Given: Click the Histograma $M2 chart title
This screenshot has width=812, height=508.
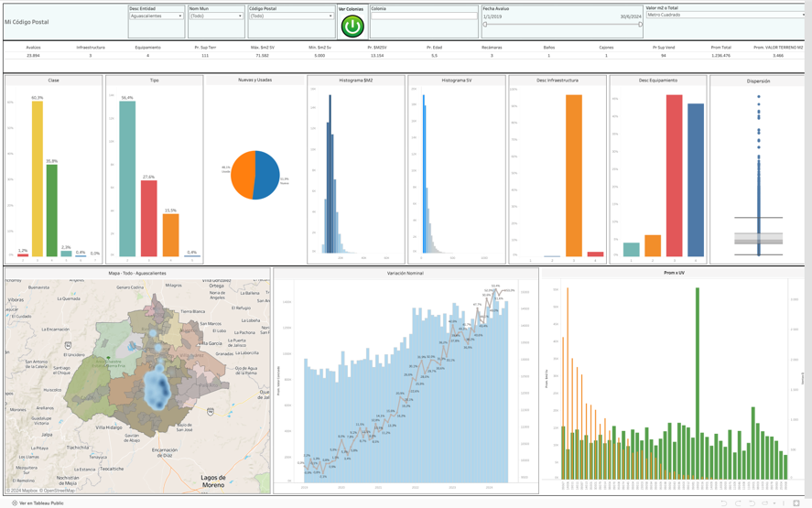Looking at the screenshot, I should pyautogui.click(x=356, y=81).
